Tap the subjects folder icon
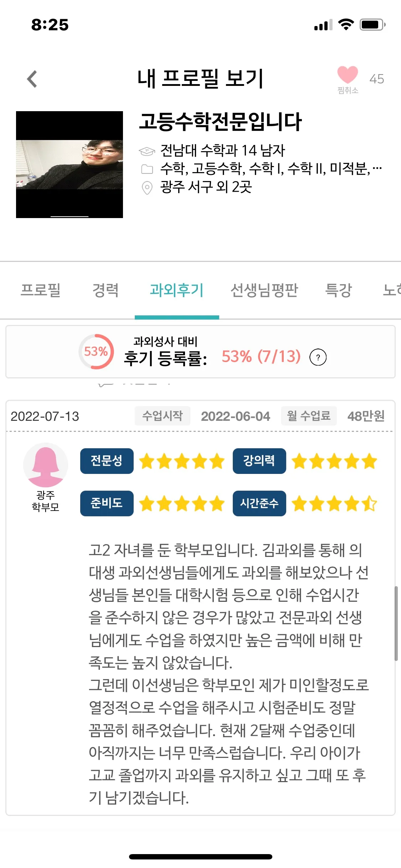The height and width of the screenshot is (868, 401). coord(147,169)
